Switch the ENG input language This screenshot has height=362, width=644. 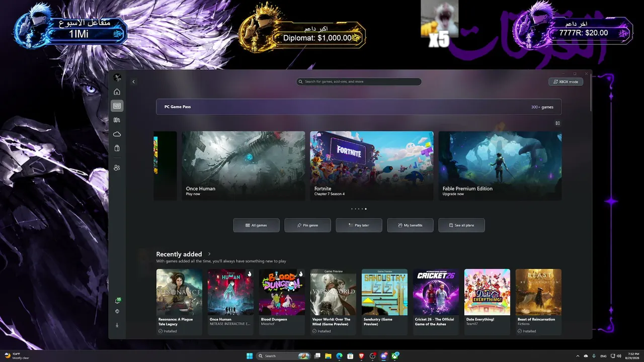pos(603,356)
